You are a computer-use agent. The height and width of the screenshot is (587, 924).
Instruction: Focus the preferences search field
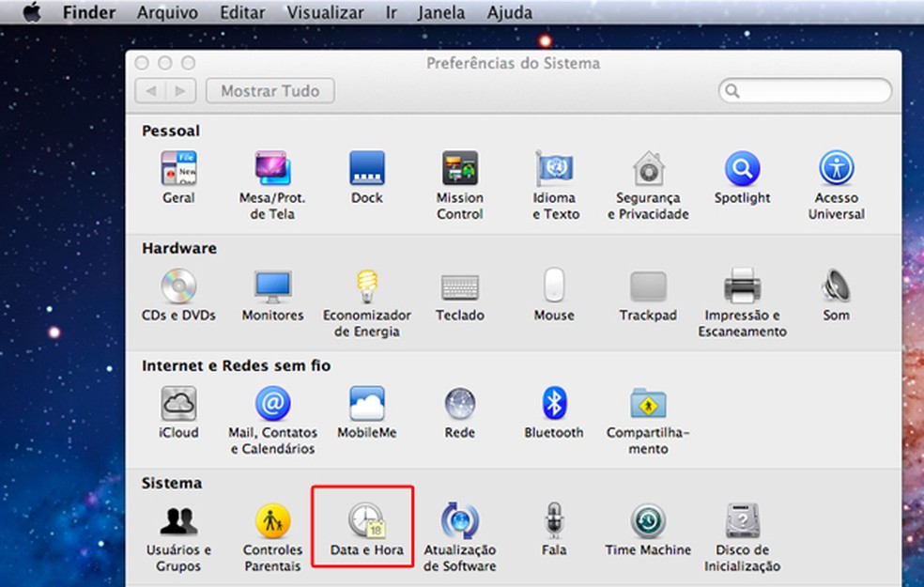coord(805,91)
